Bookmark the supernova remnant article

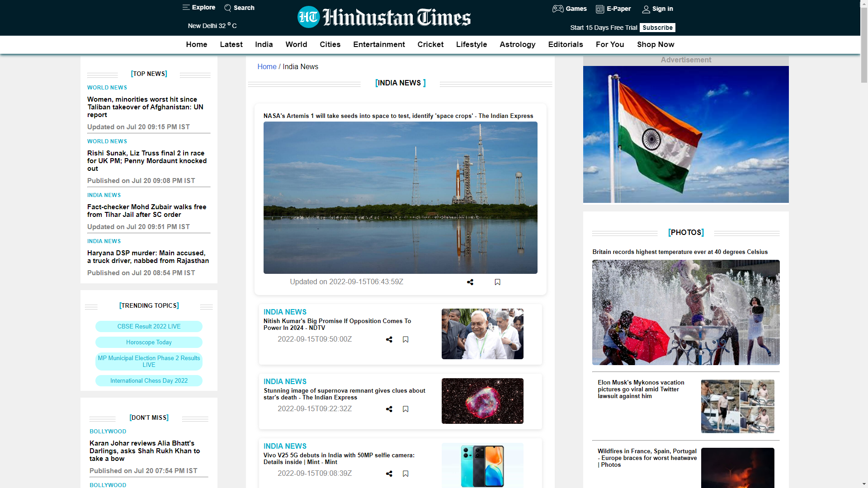[x=406, y=409]
